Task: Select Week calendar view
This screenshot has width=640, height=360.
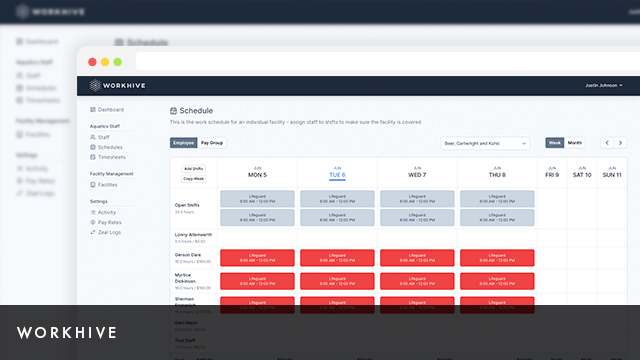Action: click(x=554, y=143)
